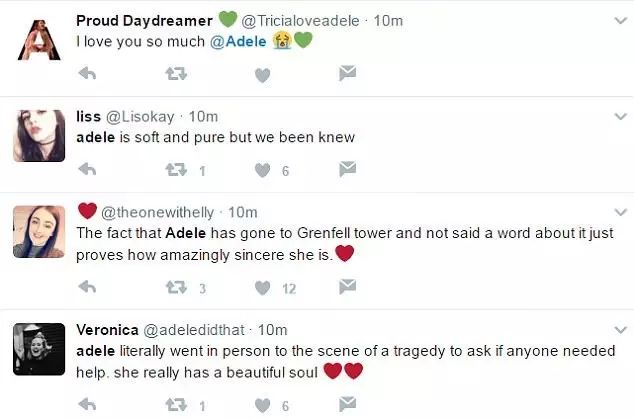The width and height of the screenshot is (634, 419).
Task: Reply to liss's tweet
Action: point(87,170)
